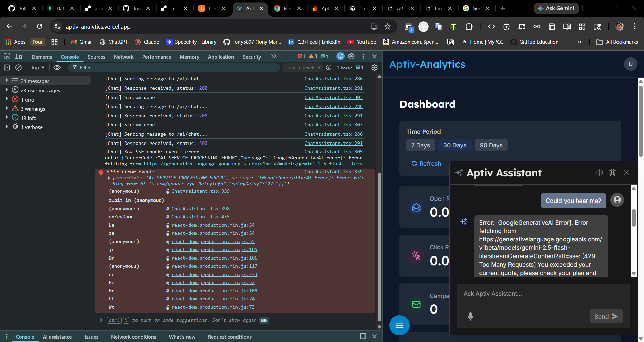
Task: Delete chat history with trash icon
Action: pos(612,173)
